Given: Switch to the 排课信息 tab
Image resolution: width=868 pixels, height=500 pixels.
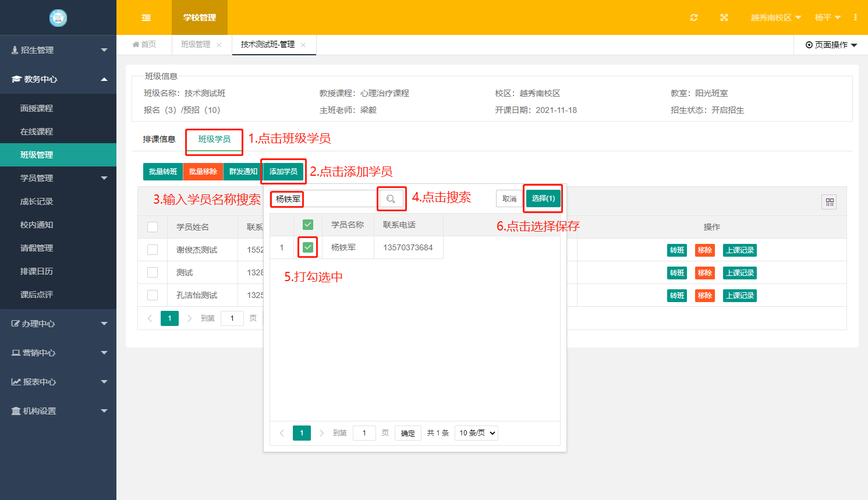Looking at the screenshot, I should click(159, 139).
